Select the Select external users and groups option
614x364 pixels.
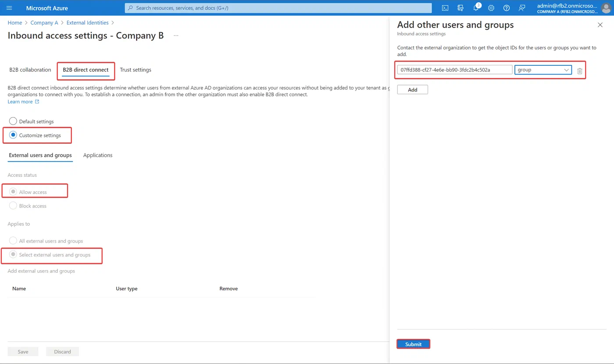click(x=13, y=254)
